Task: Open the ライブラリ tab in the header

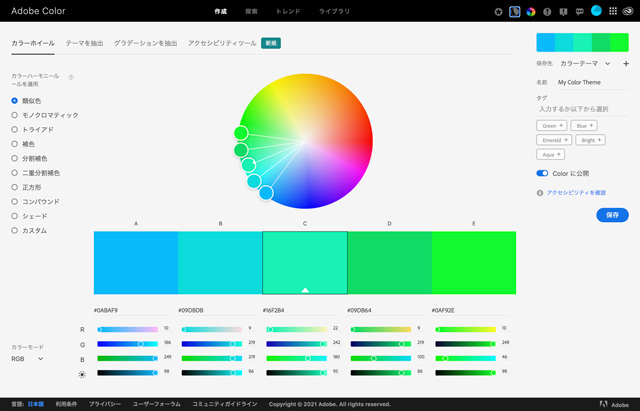Action: [334, 11]
